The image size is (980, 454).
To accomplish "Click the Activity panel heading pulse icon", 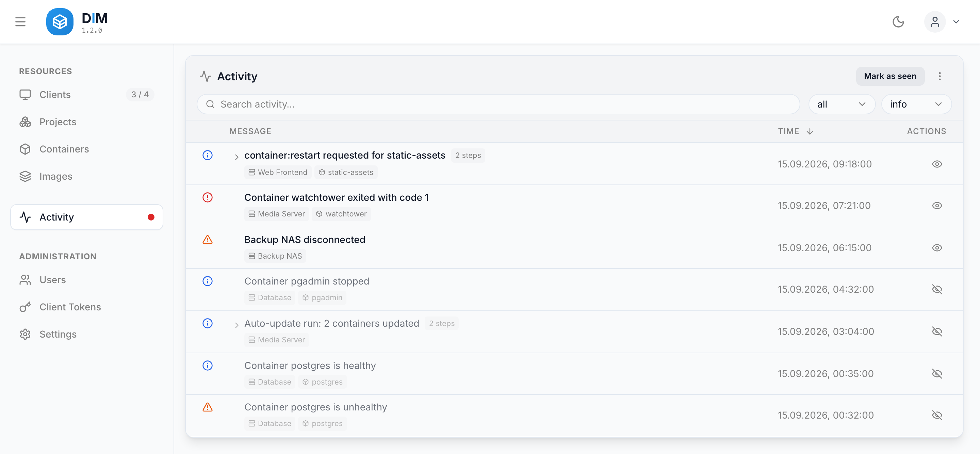I will coord(206,76).
